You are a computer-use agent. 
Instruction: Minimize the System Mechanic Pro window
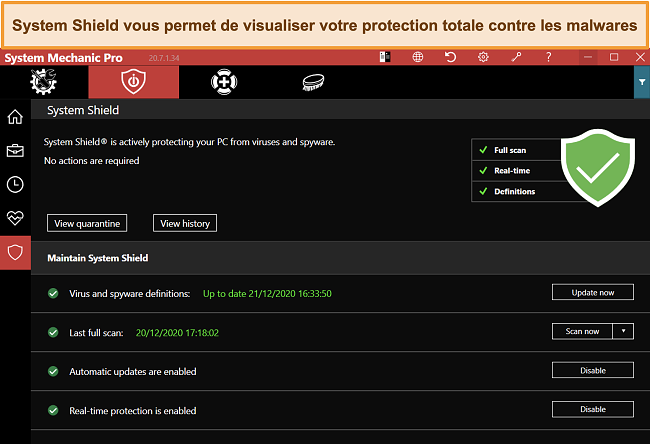(x=588, y=57)
